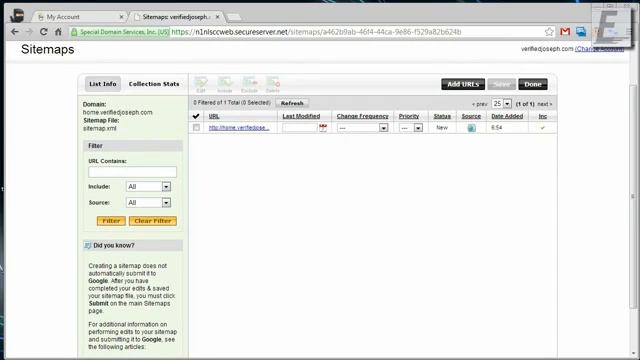Click the sitemap.xml file name text

(x=100, y=128)
